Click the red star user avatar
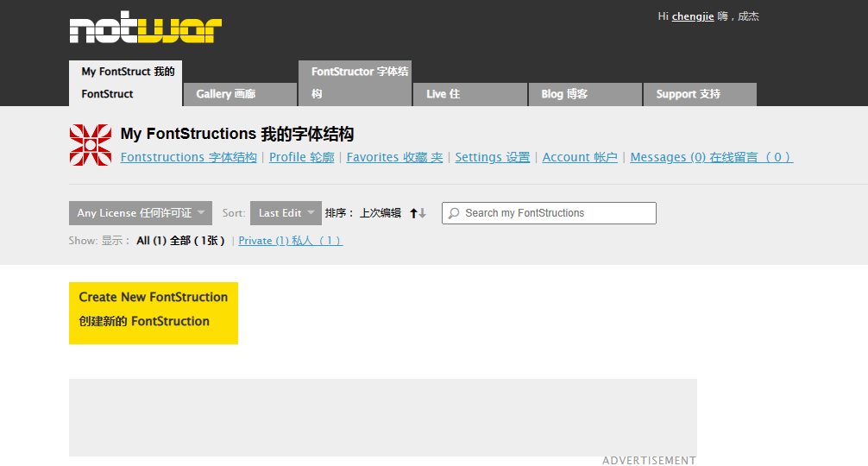The height and width of the screenshot is (466, 868). (x=91, y=145)
